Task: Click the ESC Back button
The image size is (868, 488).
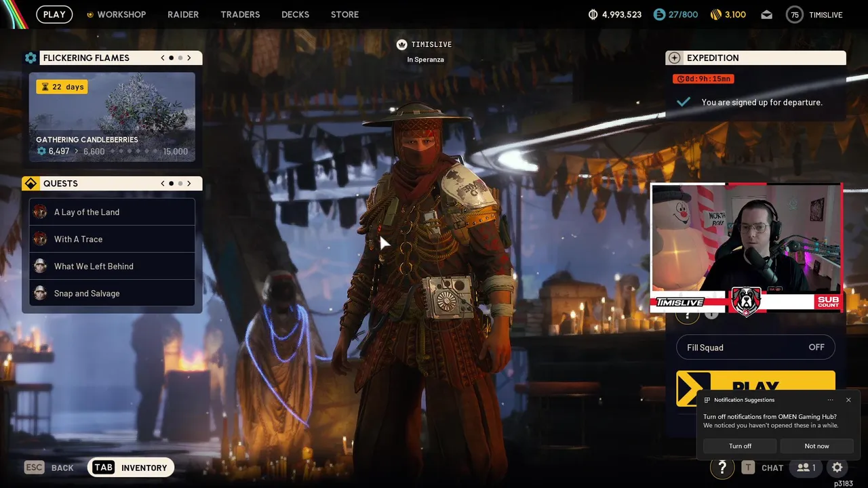Action: click(x=49, y=468)
